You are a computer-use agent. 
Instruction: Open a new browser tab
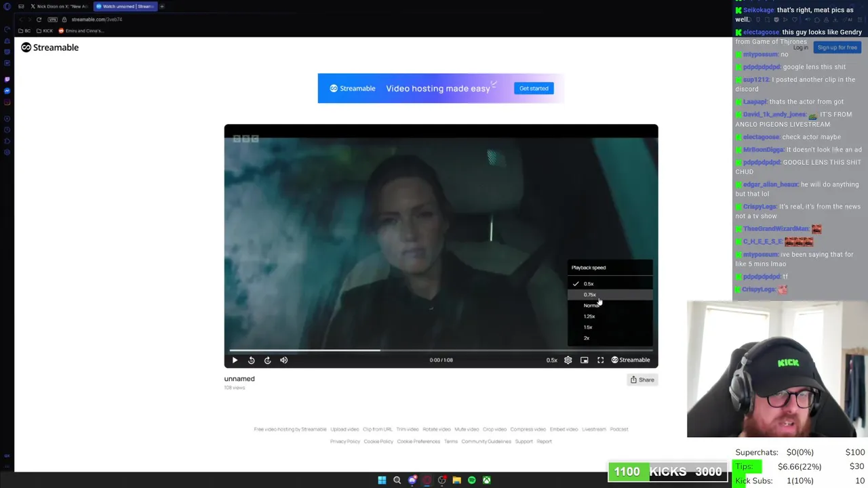point(162,6)
